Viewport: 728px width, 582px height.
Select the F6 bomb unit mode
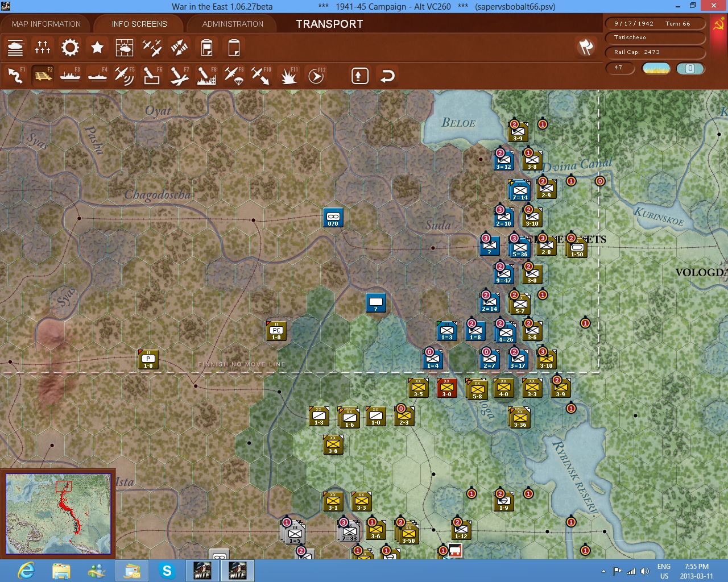pos(152,76)
